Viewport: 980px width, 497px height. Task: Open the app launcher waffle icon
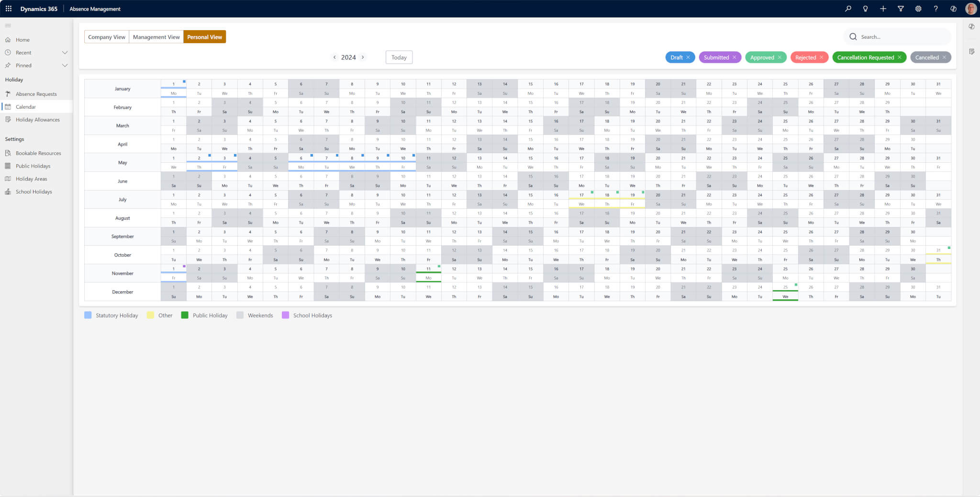coord(9,9)
